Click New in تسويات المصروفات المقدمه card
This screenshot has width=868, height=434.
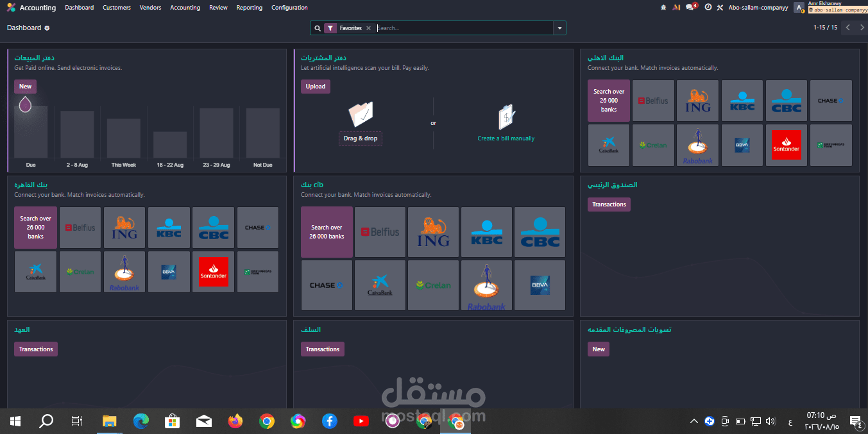tap(599, 349)
